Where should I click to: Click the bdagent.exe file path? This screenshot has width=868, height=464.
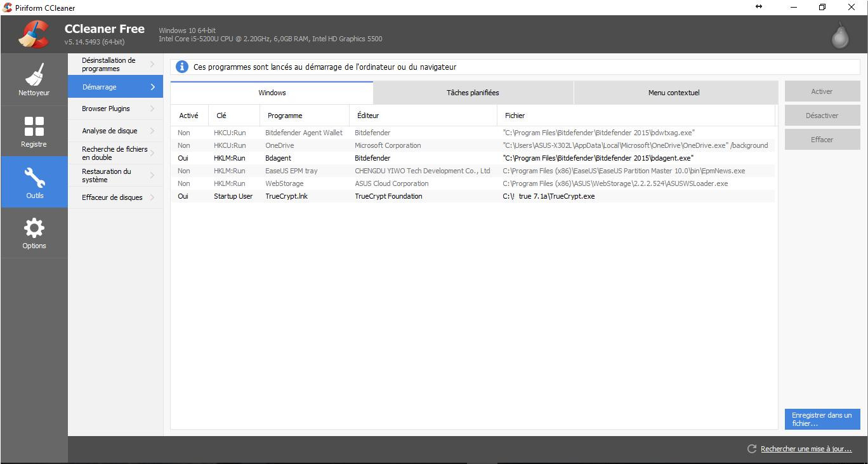598,158
